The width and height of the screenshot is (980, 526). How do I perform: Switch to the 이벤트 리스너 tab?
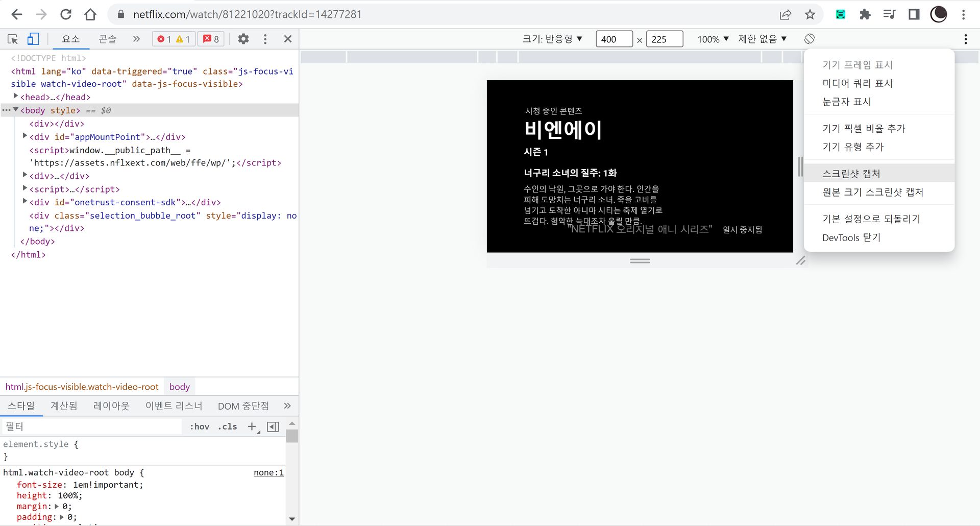point(174,405)
